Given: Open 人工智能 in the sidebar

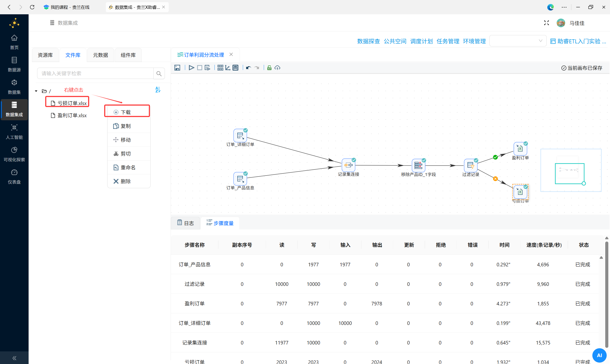Looking at the screenshot, I should coord(14,132).
